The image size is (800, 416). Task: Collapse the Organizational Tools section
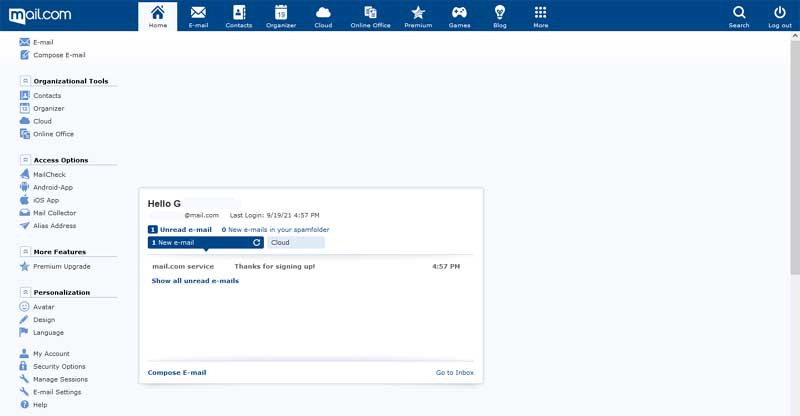pyautogui.click(x=25, y=81)
